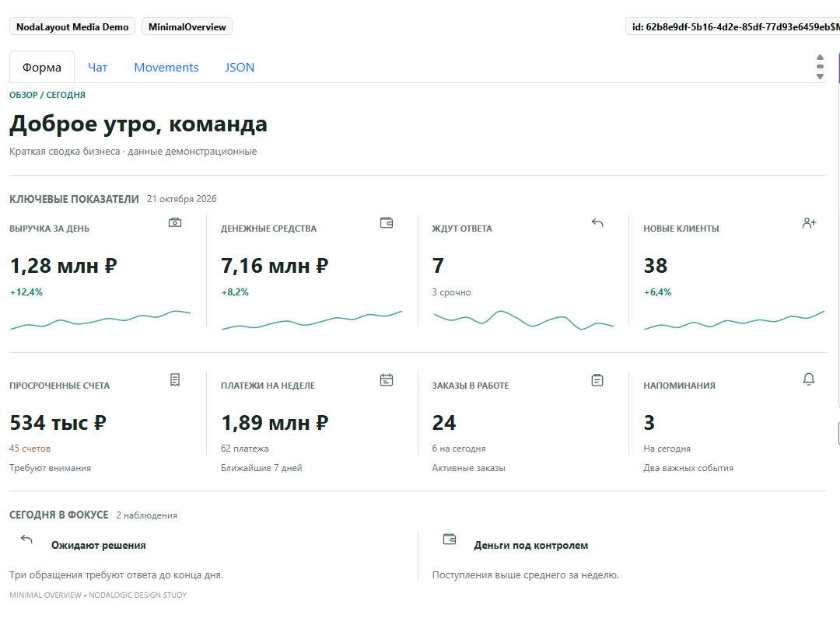Click the bell icon beside Напоминания
This screenshot has width=840, height=625.
click(809, 379)
